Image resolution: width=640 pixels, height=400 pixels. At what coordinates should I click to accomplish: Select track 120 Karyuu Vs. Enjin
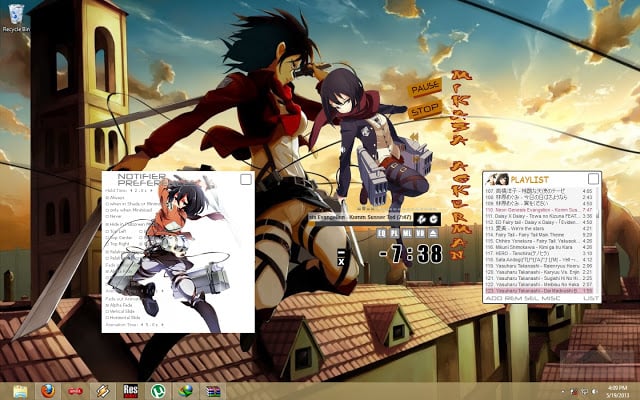point(539,272)
